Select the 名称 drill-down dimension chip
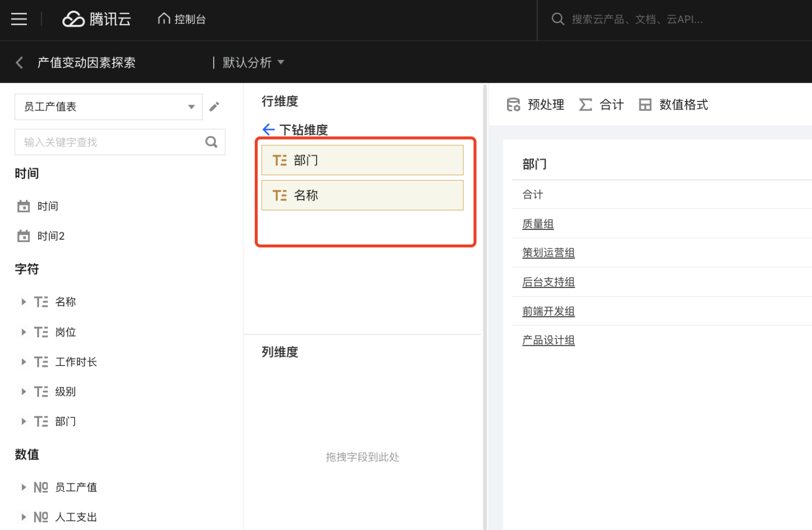 (x=362, y=195)
